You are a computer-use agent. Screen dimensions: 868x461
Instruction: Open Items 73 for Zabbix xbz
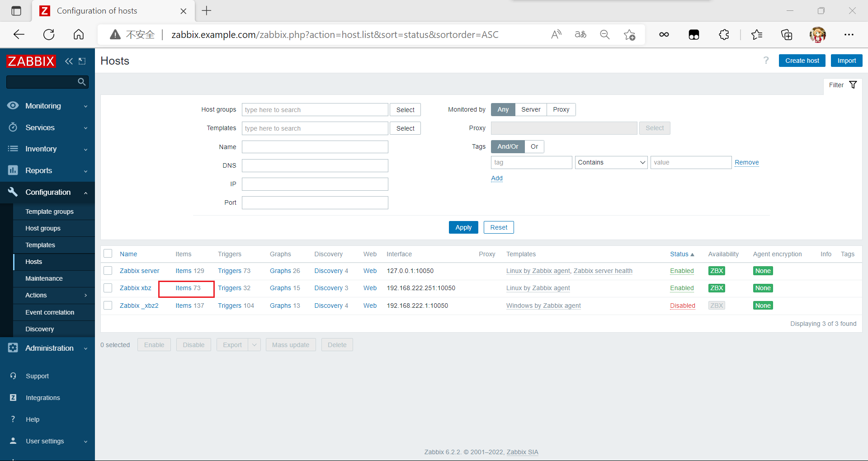(188, 288)
